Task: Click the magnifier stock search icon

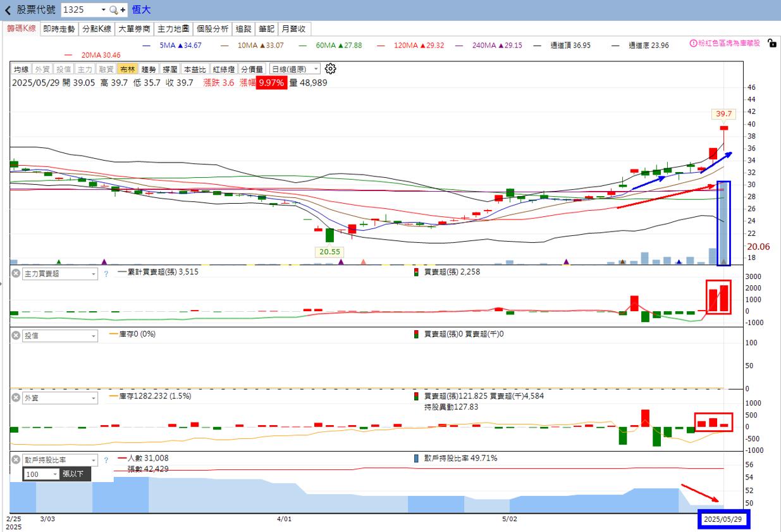Action: [113, 10]
